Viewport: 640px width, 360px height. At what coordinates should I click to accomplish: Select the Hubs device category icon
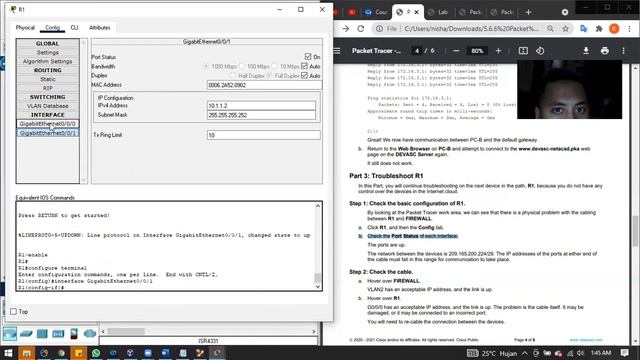pos(42,333)
